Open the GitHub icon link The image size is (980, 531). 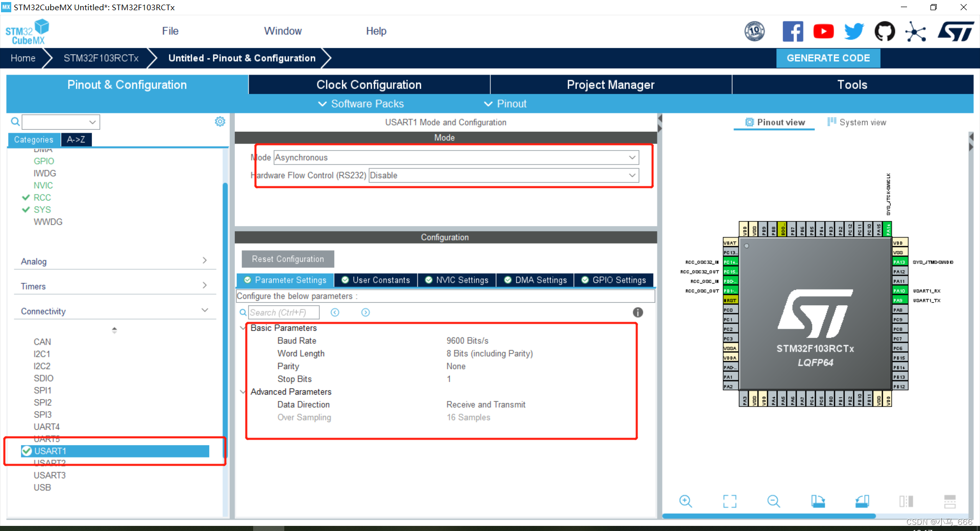click(x=885, y=32)
